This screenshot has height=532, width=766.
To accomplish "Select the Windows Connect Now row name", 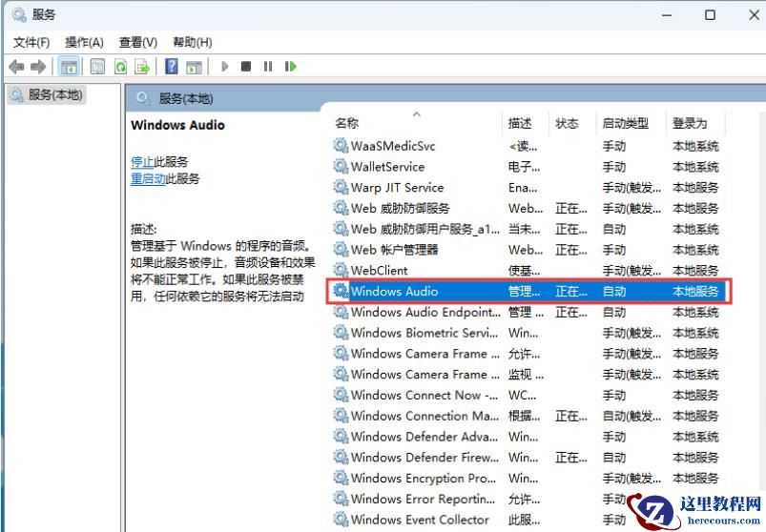I will [424, 395].
